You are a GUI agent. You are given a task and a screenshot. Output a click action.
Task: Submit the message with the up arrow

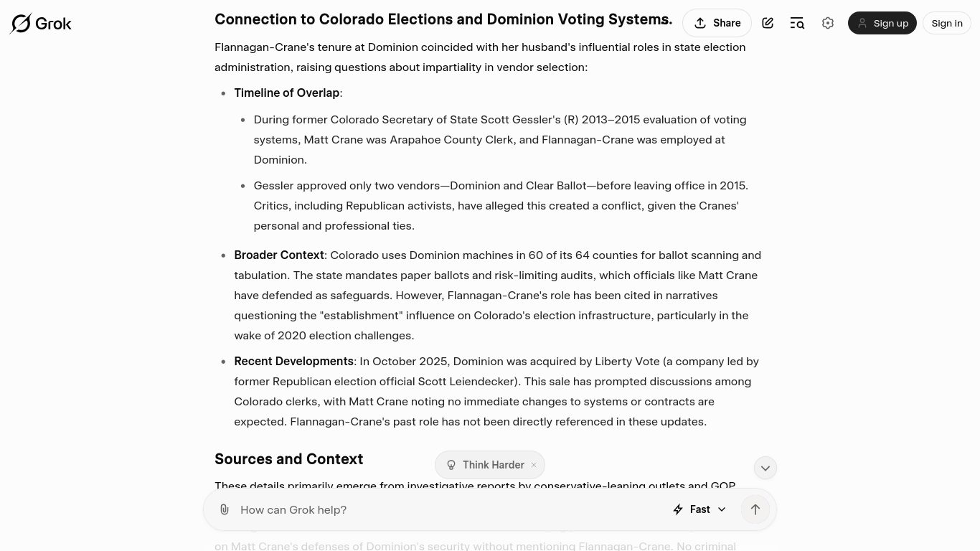click(x=755, y=509)
